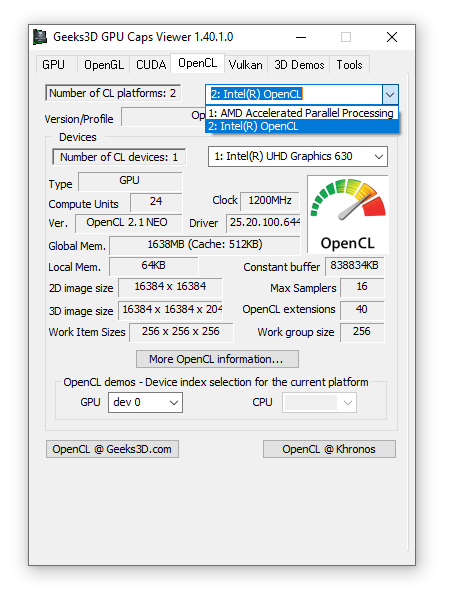Switch to the GPU tab

53,65
